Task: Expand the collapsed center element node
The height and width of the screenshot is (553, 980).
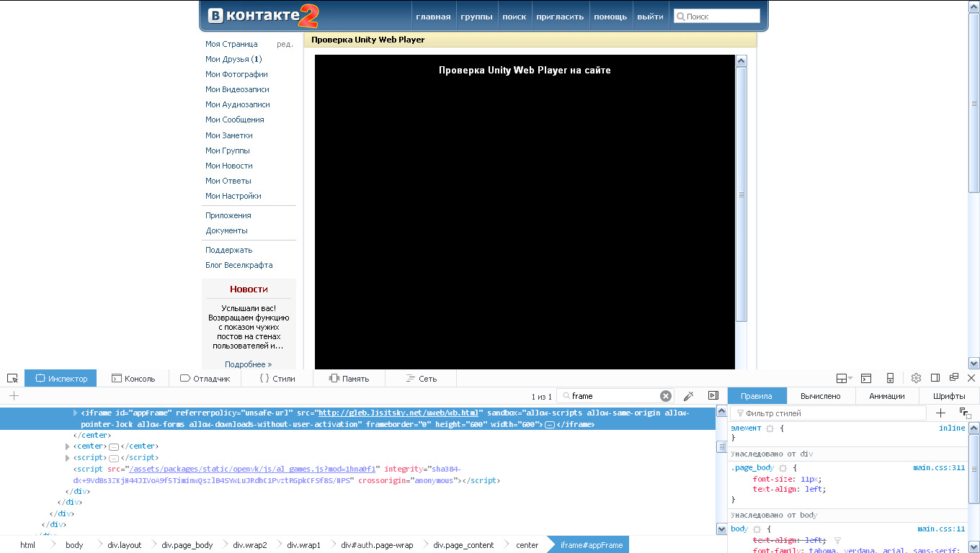Action: (x=68, y=446)
